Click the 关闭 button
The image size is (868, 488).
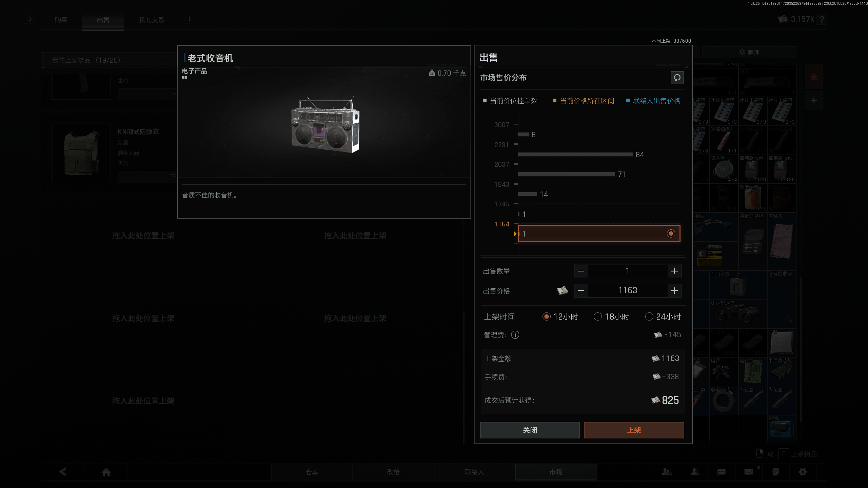(530, 430)
